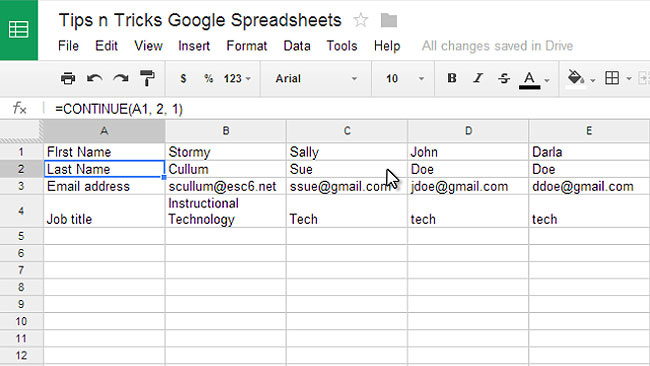Select cell containing 'Cullum'
Screen dimensions: 650x366
[x=226, y=169]
